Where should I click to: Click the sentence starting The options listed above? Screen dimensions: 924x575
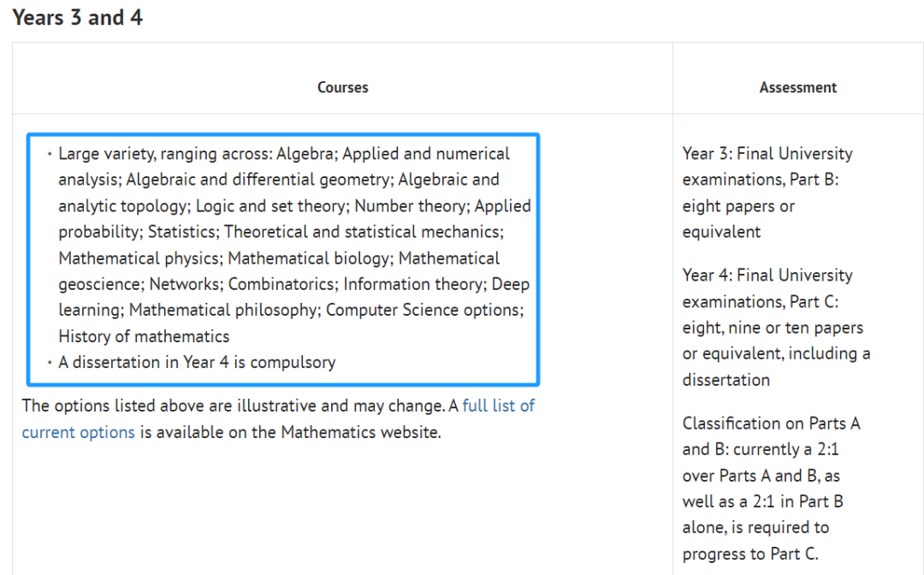(x=278, y=419)
